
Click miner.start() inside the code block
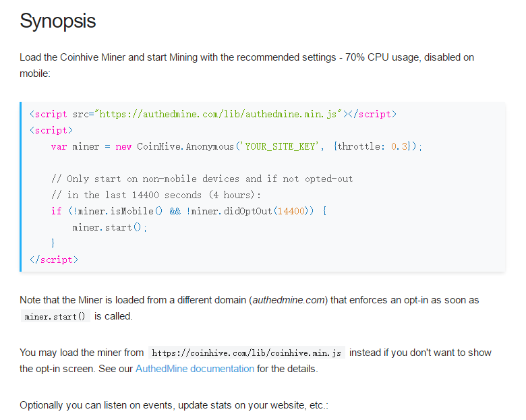pos(109,227)
